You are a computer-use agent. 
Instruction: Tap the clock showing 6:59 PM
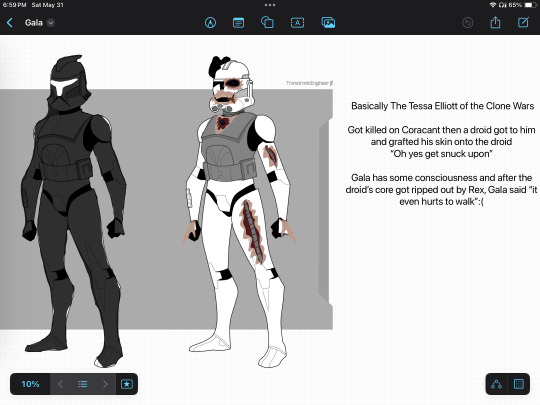14,5
